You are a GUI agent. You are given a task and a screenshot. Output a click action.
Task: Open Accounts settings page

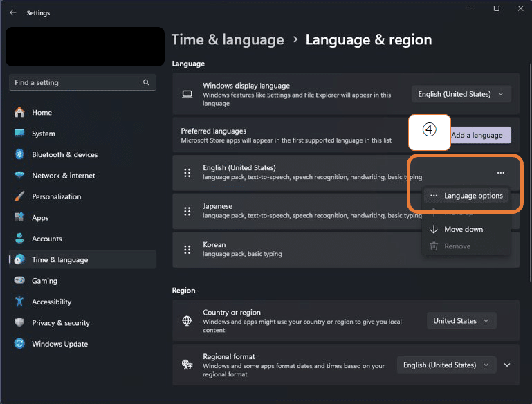pyautogui.click(x=82, y=239)
